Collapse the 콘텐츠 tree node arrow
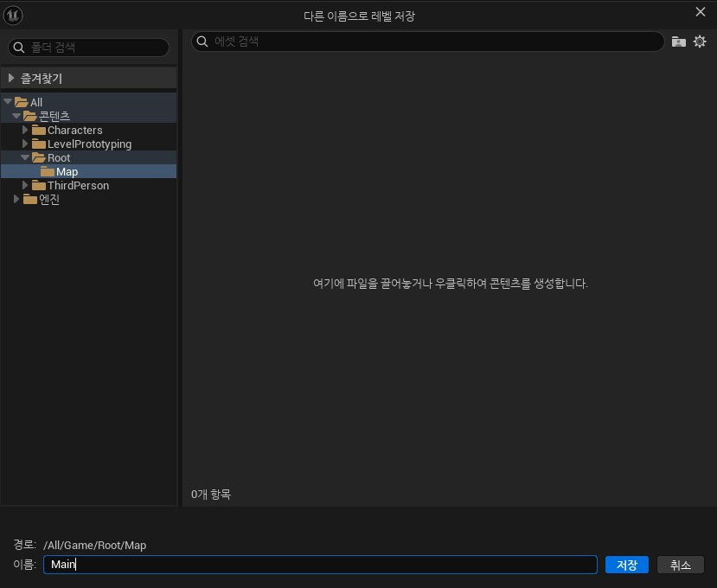This screenshot has height=588, width=717. point(16,116)
